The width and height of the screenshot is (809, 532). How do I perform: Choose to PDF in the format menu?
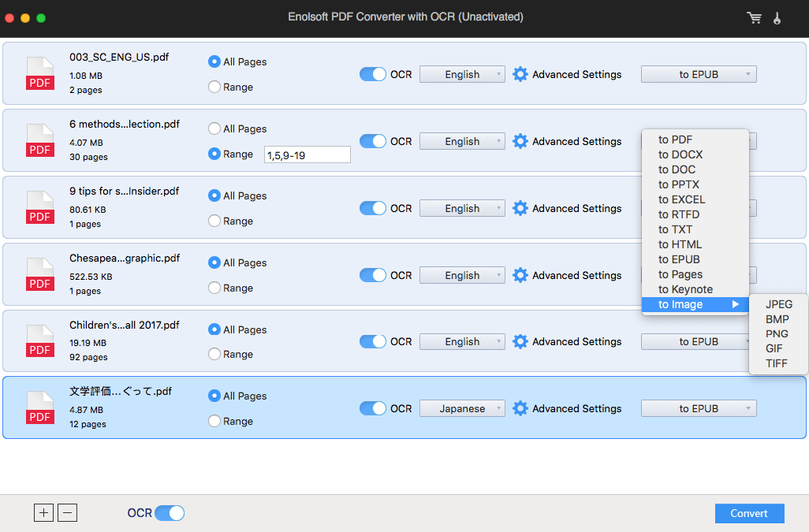tap(695, 140)
